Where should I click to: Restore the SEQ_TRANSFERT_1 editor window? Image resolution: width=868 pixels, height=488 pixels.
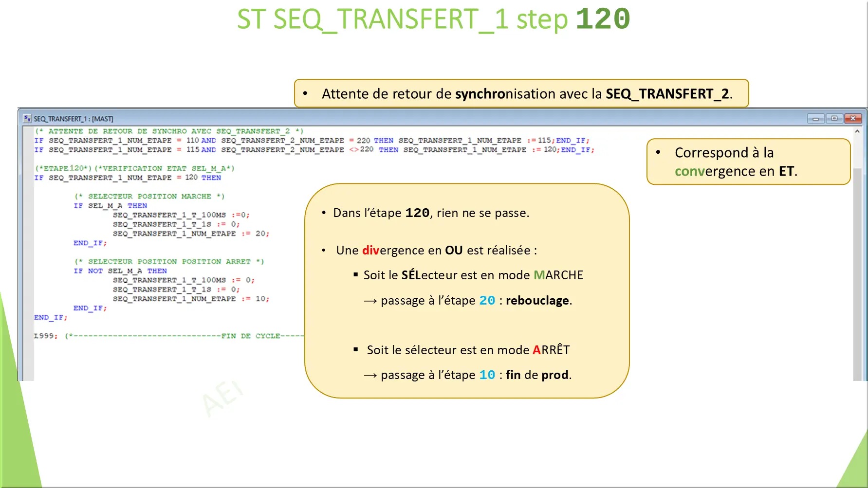(834, 118)
